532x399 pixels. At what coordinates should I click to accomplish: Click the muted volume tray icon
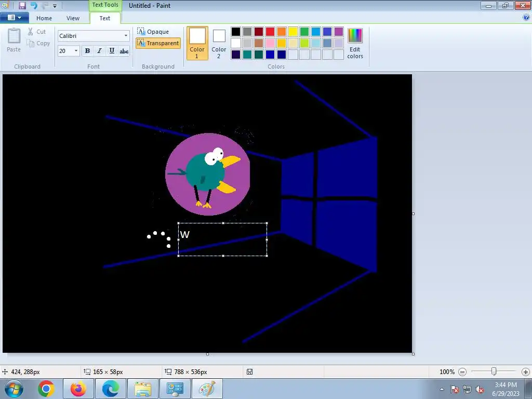(480, 389)
